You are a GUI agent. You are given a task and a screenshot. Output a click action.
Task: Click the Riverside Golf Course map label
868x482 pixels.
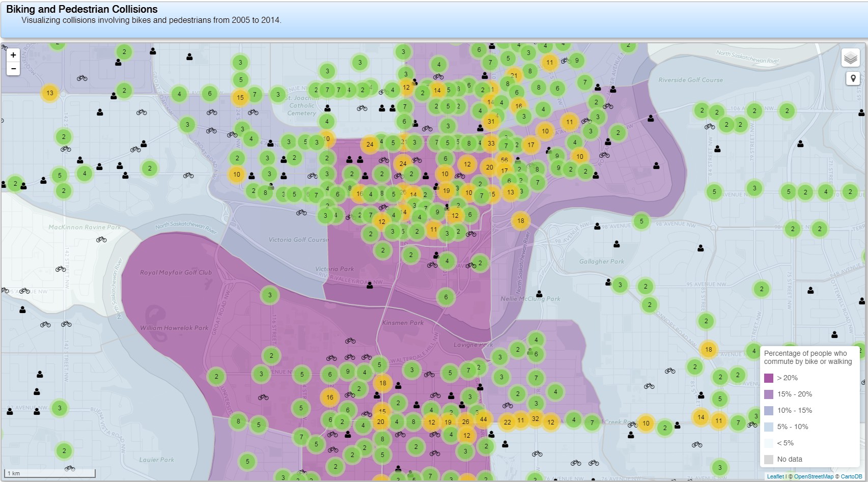point(690,80)
